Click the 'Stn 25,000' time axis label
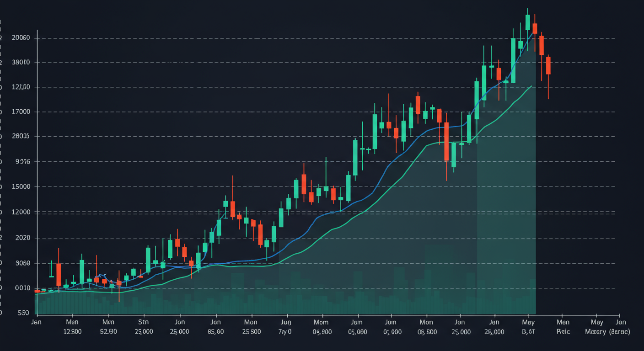This screenshot has width=644, height=351. pos(144,327)
